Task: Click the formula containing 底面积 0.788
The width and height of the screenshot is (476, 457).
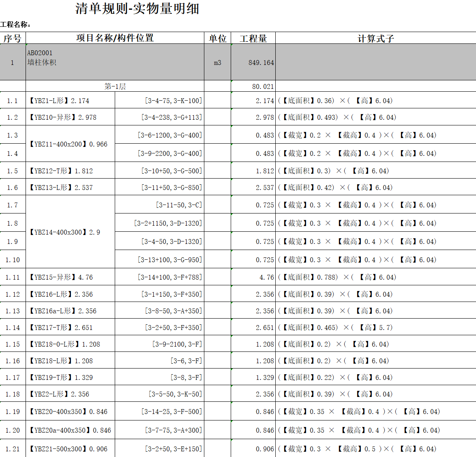Action: coord(337,277)
